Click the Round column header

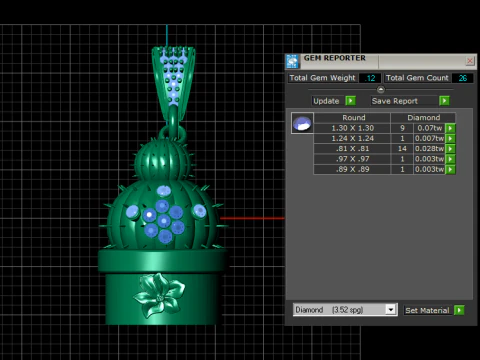[x=352, y=118]
